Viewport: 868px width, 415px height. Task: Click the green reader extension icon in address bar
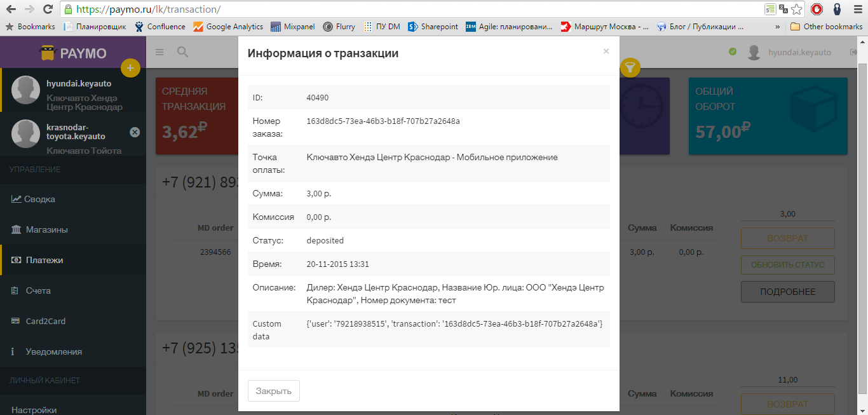[770, 10]
